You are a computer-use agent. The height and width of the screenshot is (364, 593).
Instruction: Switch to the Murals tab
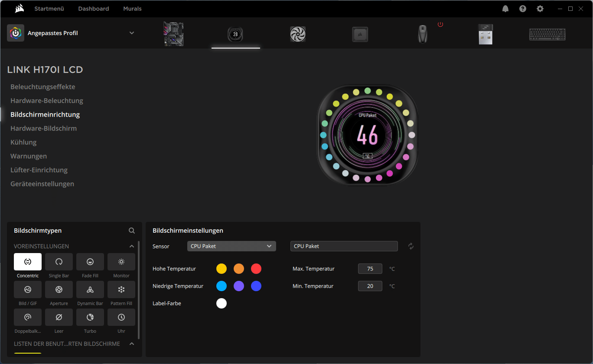coord(132,9)
